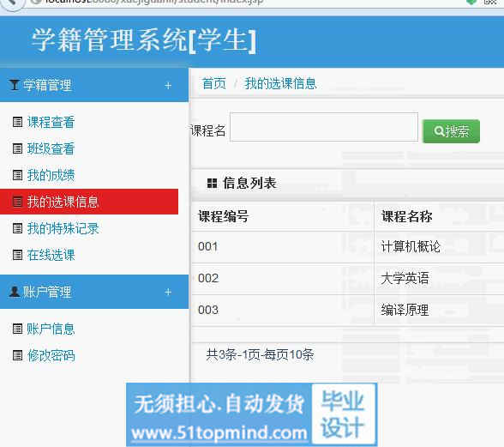Click the list icon next to 我的成绩

(17, 175)
